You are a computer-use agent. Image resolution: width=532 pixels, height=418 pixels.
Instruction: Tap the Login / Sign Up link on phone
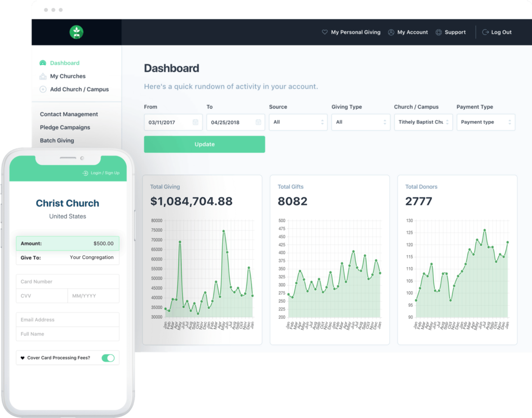pos(101,173)
